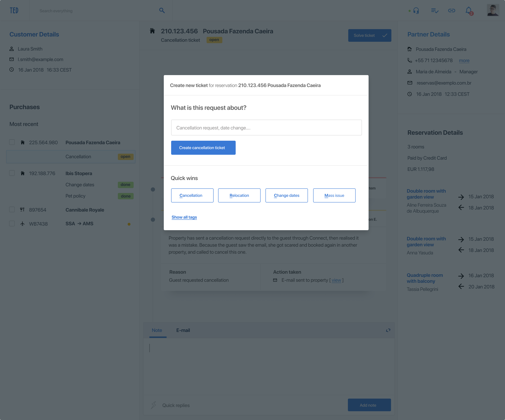Click airplane icon for flight WB7438
Viewport: 505px width, 420px height.
click(22, 224)
